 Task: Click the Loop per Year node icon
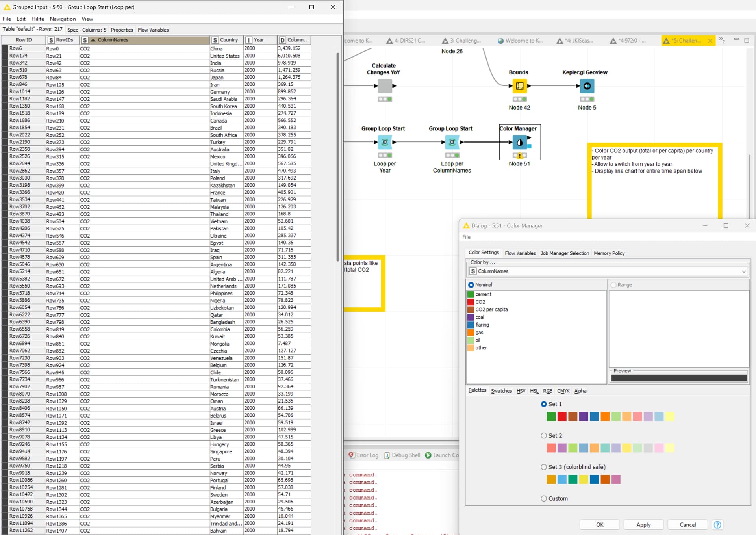[385, 142]
